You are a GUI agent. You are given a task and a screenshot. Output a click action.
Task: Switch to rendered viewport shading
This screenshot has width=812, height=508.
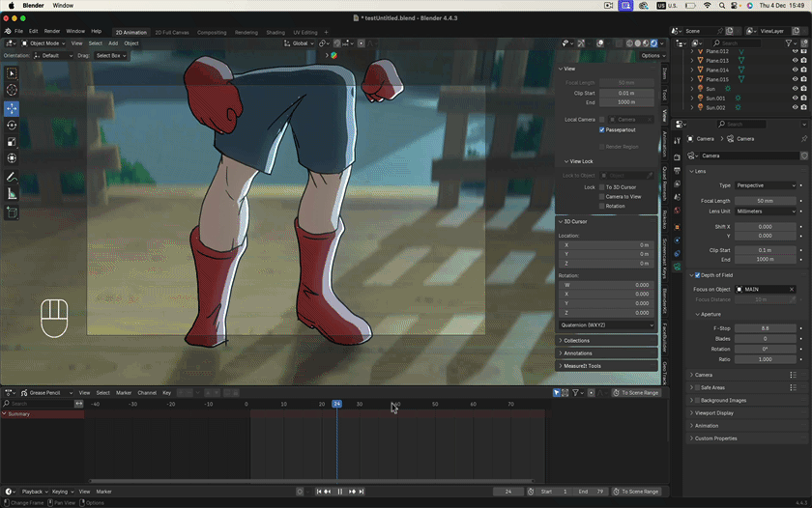653,43
